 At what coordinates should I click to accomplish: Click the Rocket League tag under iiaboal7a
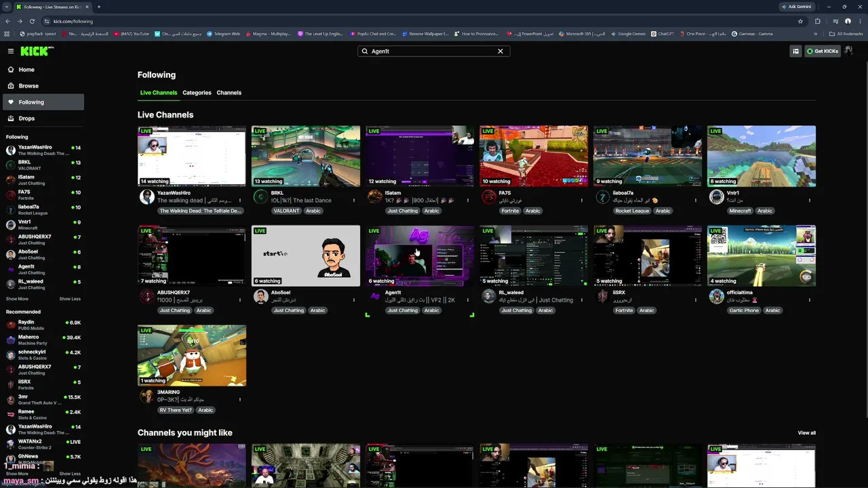pyautogui.click(x=632, y=211)
